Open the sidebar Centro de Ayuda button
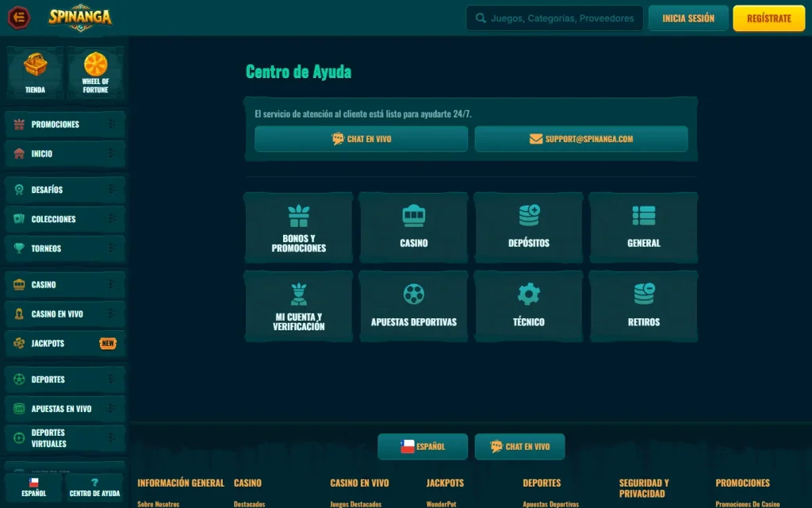Image resolution: width=812 pixels, height=508 pixels. tap(95, 488)
